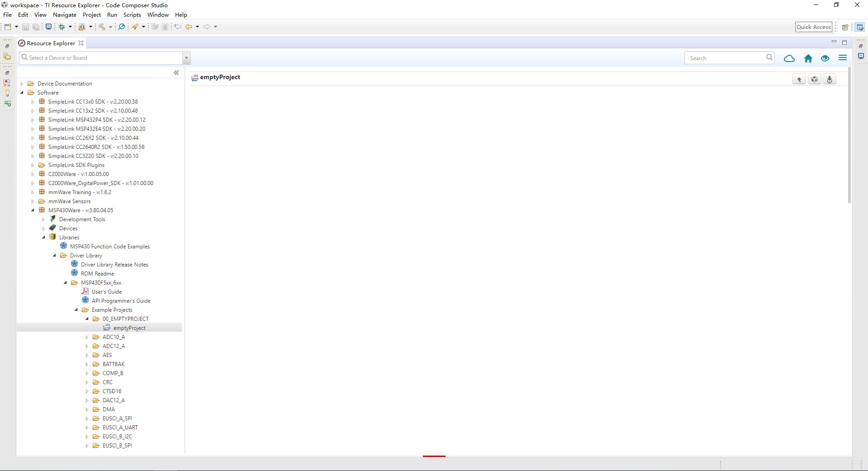Select SimpleLink CC3220 SDK tree item

pyautogui.click(x=93, y=156)
